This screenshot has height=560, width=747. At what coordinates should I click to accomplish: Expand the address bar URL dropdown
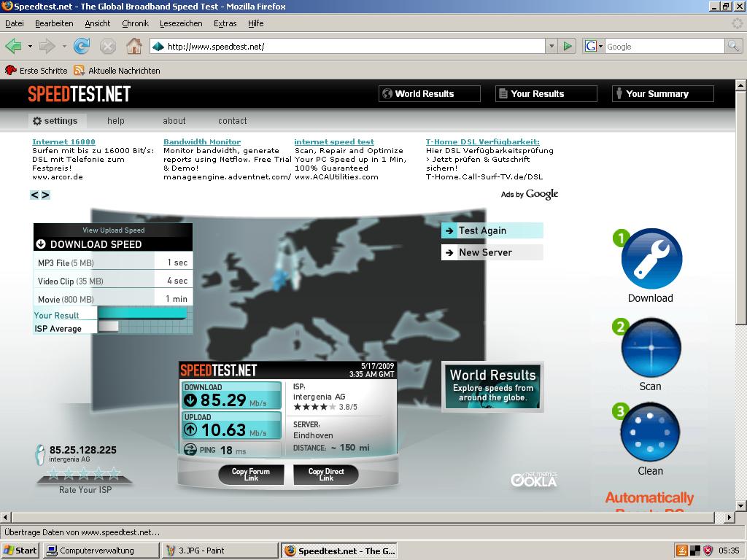click(551, 46)
